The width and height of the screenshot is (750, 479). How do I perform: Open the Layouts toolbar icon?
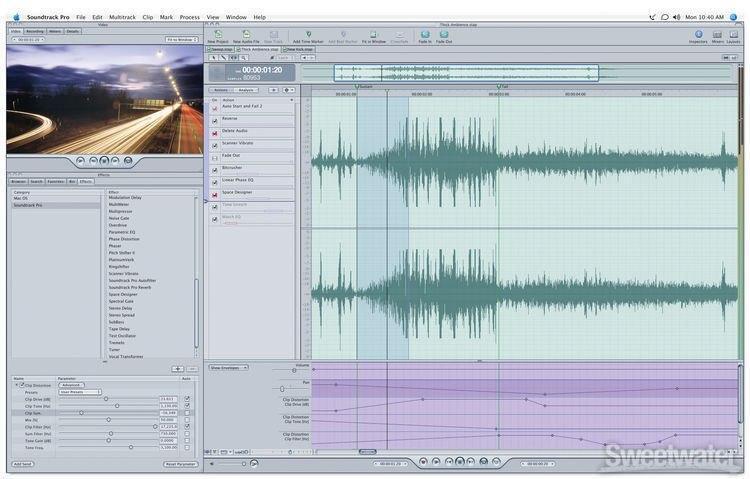[734, 36]
